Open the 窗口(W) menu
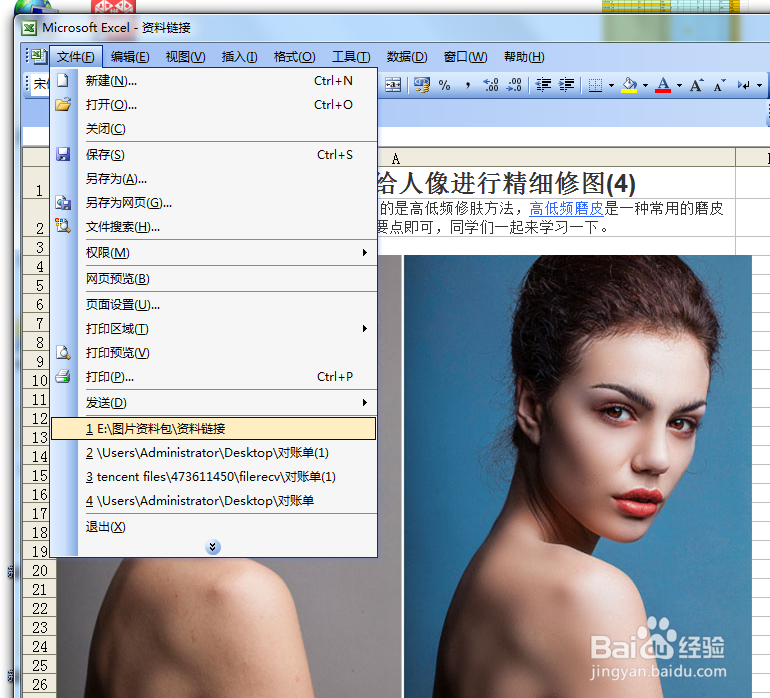Image resolution: width=770 pixels, height=698 pixels. tap(465, 57)
